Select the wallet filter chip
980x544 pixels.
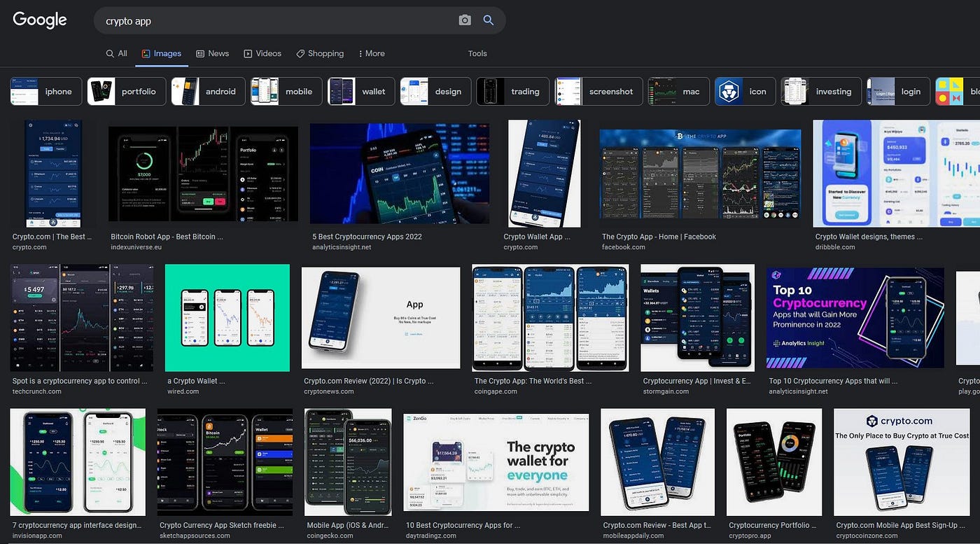tap(361, 91)
